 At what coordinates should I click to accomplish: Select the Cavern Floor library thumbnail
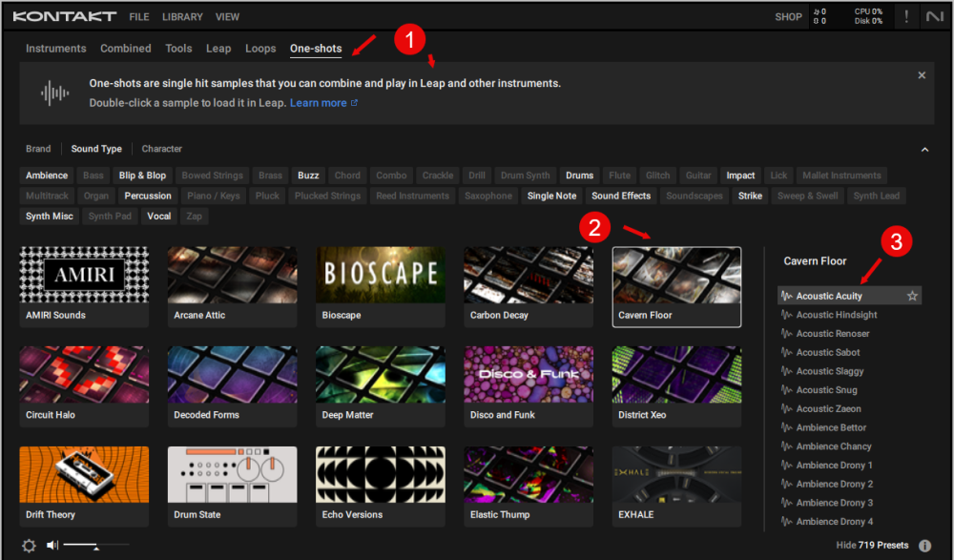coord(676,287)
